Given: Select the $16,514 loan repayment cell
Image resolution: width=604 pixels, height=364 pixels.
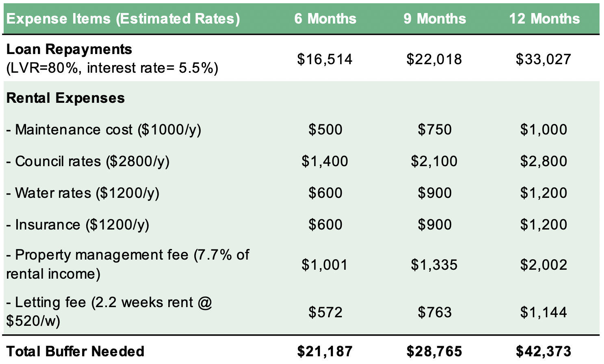Looking at the screenshot, I should pyautogui.click(x=325, y=59).
